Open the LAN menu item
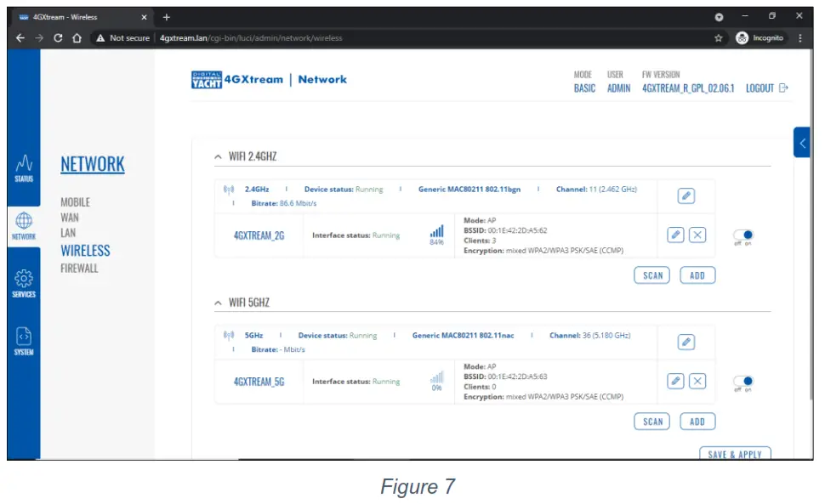 [x=68, y=233]
